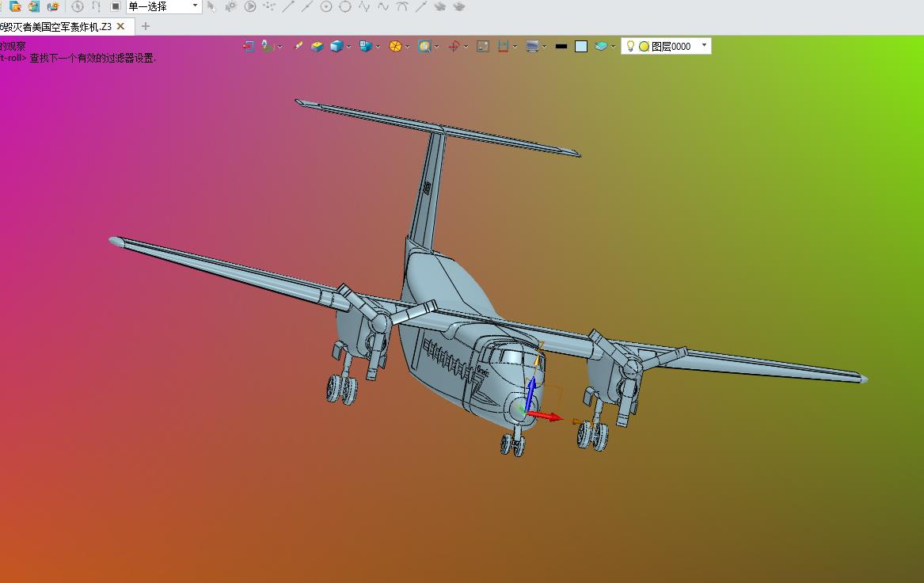
Task: Click the blue shaded cube display icon
Action: [336, 46]
